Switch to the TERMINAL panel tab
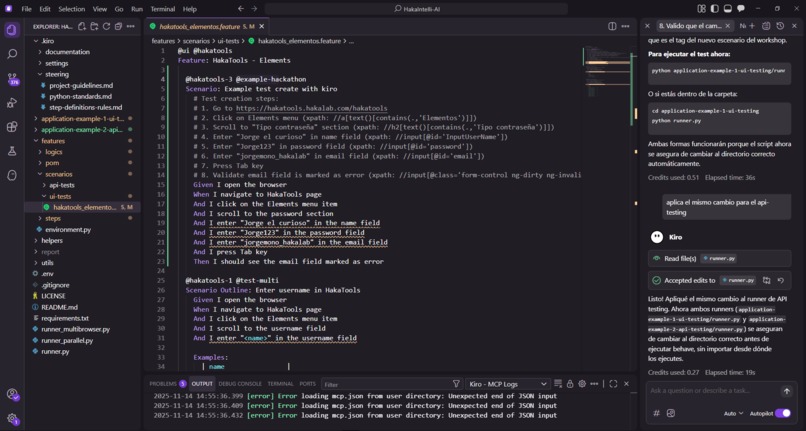The height and width of the screenshot is (431, 806). 280,384
